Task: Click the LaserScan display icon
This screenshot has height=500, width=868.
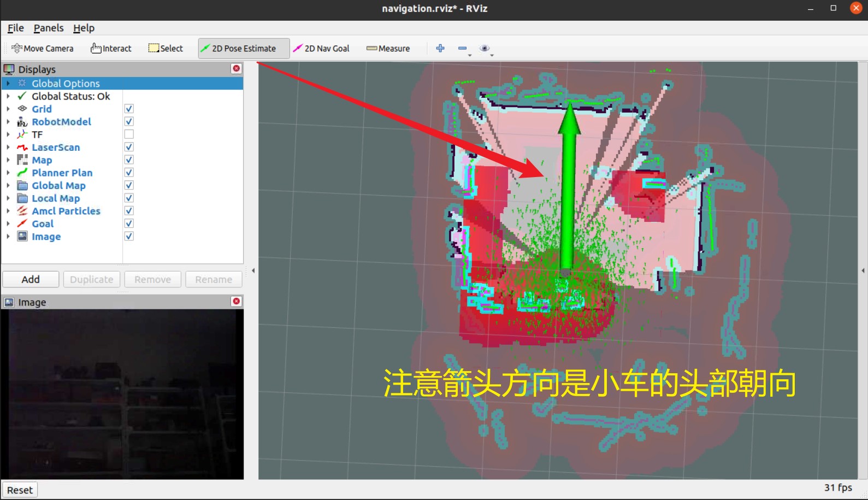Action: click(22, 147)
